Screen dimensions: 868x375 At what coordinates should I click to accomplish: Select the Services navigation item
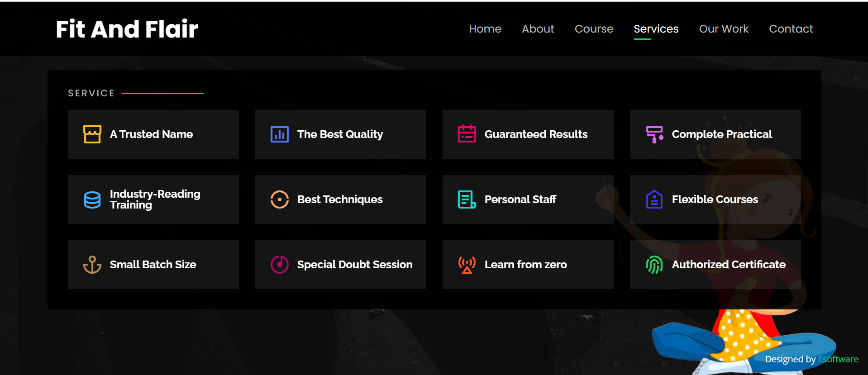pos(656,29)
